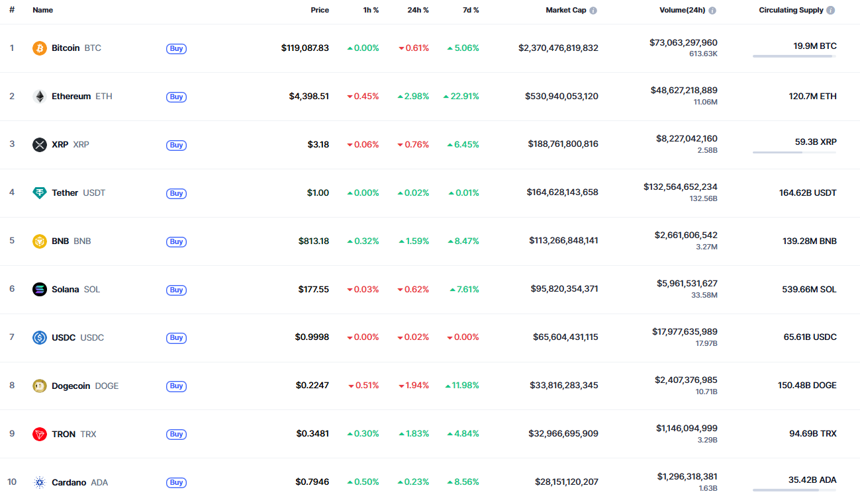Click XRP market cap $188,761,800,816

pyautogui.click(x=563, y=145)
